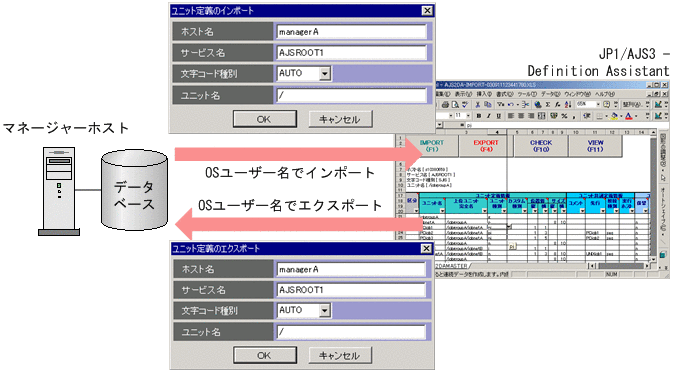Click the Borders icon

(x=600, y=116)
